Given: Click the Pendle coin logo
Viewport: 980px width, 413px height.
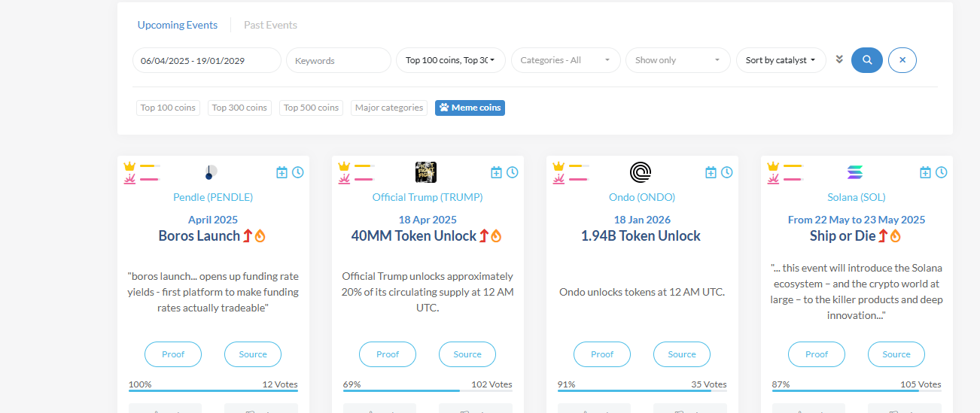Looking at the screenshot, I should (211, 172).
